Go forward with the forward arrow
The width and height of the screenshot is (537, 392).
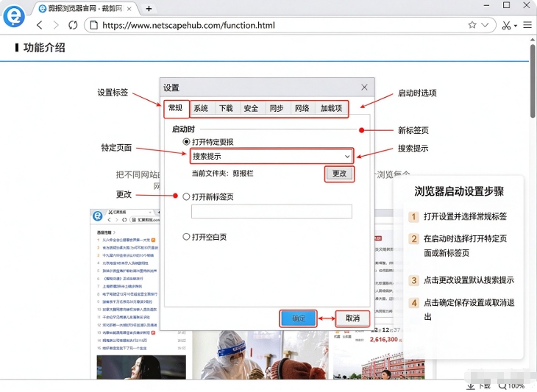click(56, 25)
